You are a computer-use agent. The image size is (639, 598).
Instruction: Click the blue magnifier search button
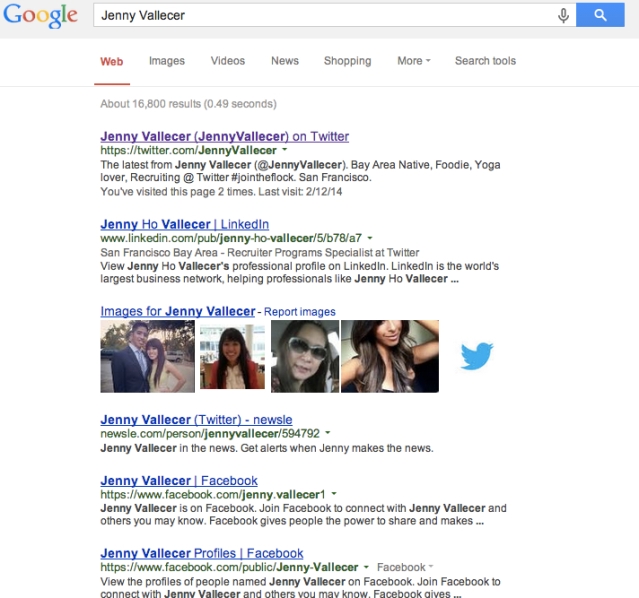tap(600, 15)
